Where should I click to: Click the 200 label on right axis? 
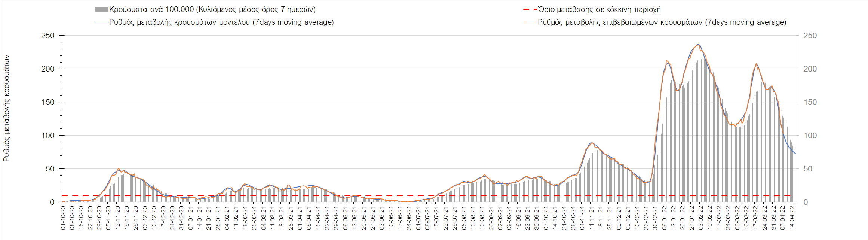(x=810, y=69)
